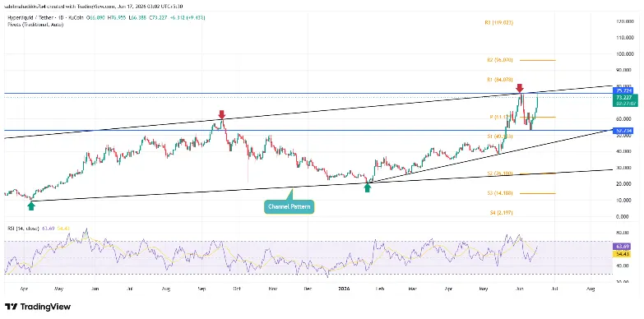Click the R3 (119.023) pivot label
644x319 pixels.
498,23
